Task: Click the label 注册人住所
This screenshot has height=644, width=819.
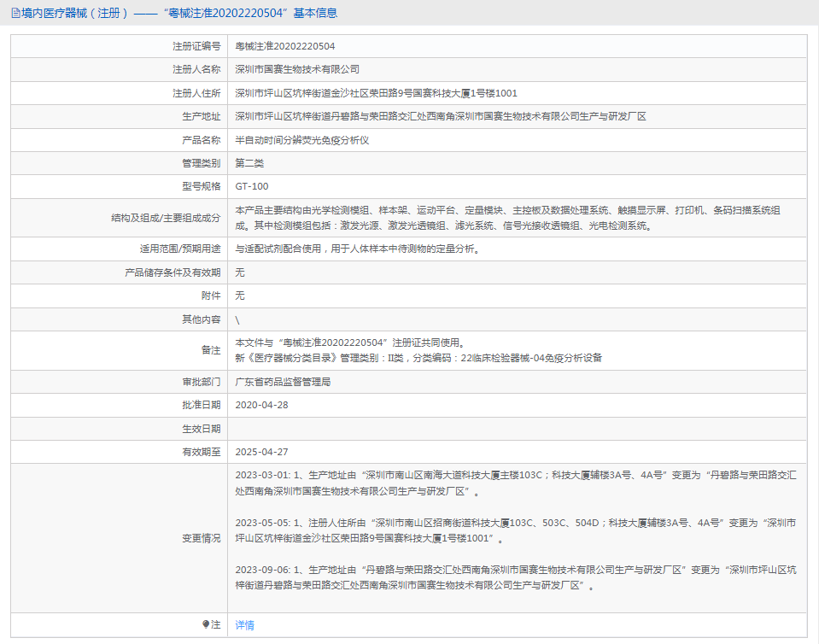Action: (x=197, y=93)
